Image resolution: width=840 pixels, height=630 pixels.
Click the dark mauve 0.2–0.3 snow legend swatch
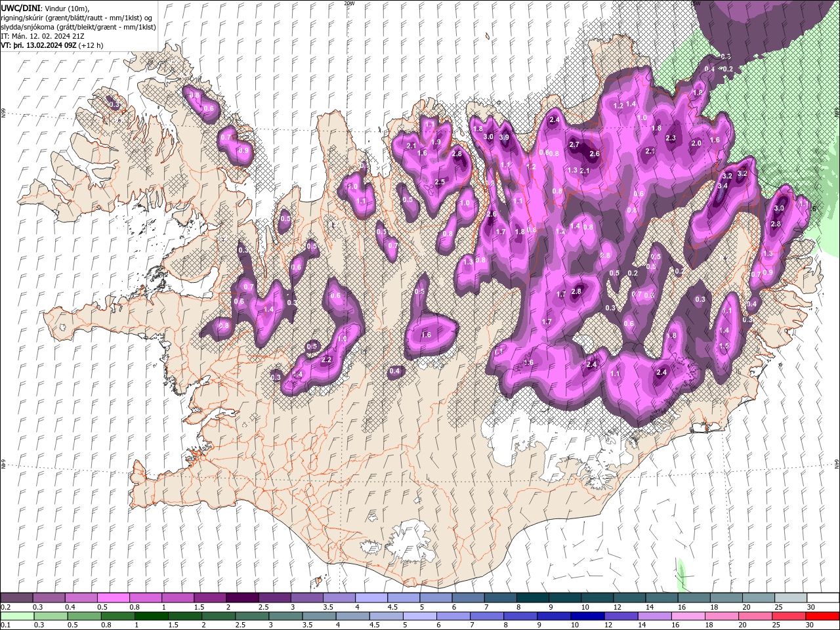tap(17, 598)
